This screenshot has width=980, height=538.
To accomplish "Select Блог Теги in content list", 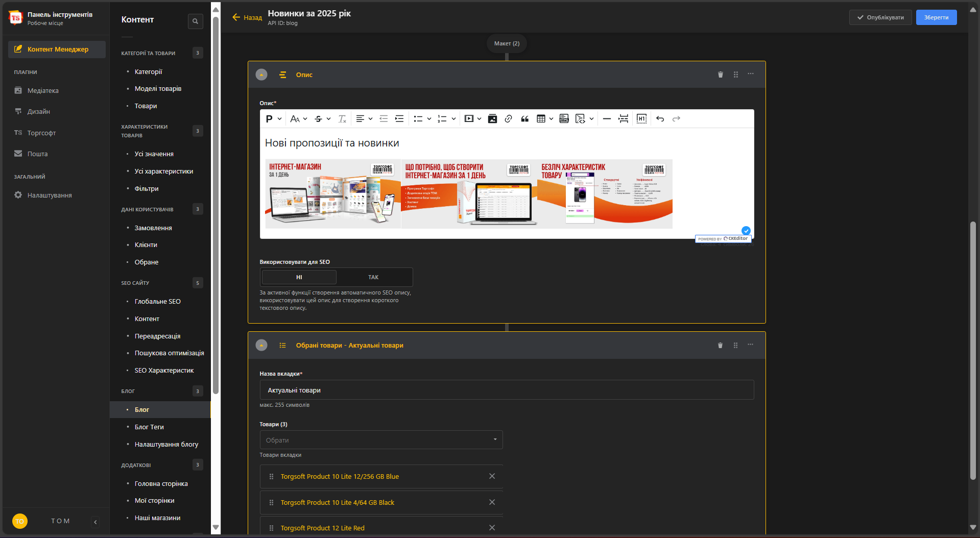I will tap(149, 427).
